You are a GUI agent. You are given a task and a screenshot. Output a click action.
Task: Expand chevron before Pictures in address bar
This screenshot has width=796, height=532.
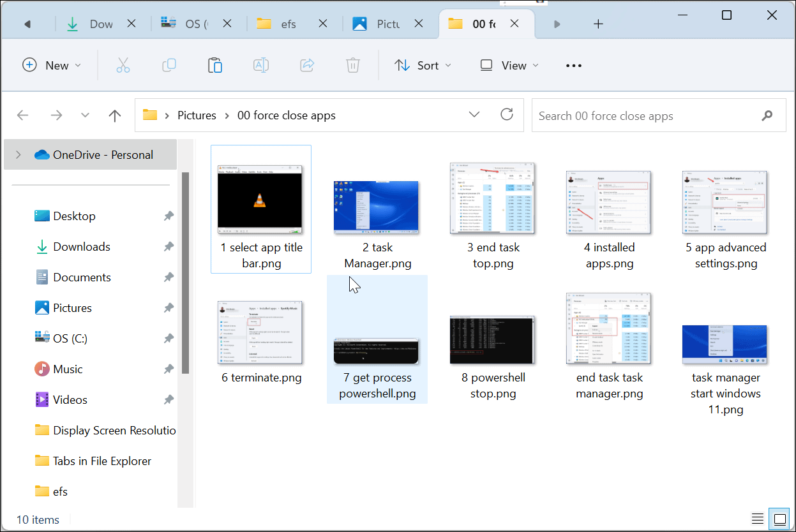click(x=167, y=115)
